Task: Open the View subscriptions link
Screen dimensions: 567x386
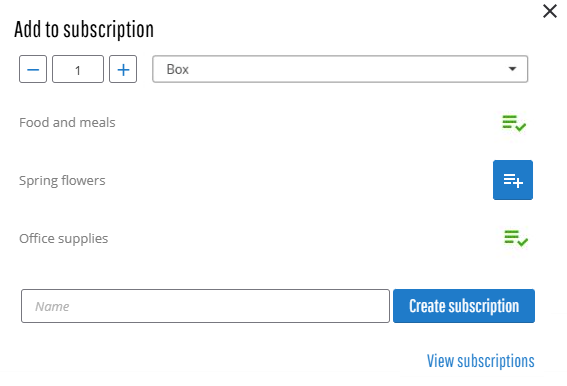Action: 481,361
